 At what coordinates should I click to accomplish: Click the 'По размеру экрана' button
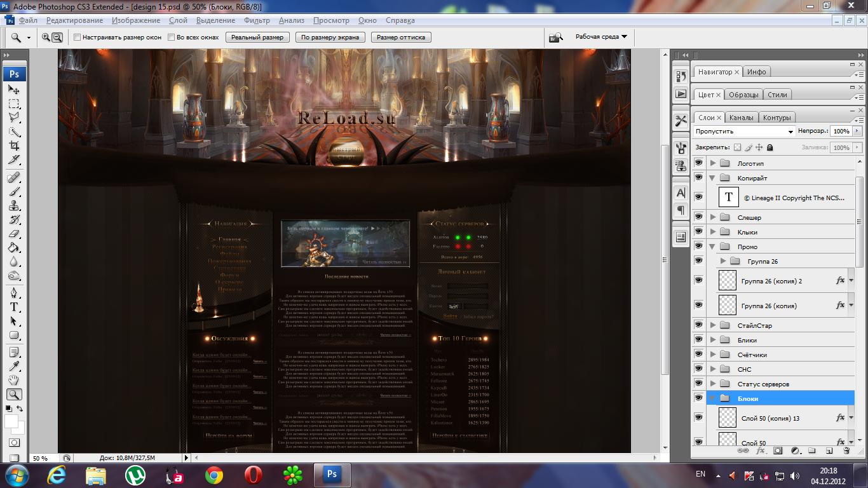pyautogui.click(x=330, y=37)
